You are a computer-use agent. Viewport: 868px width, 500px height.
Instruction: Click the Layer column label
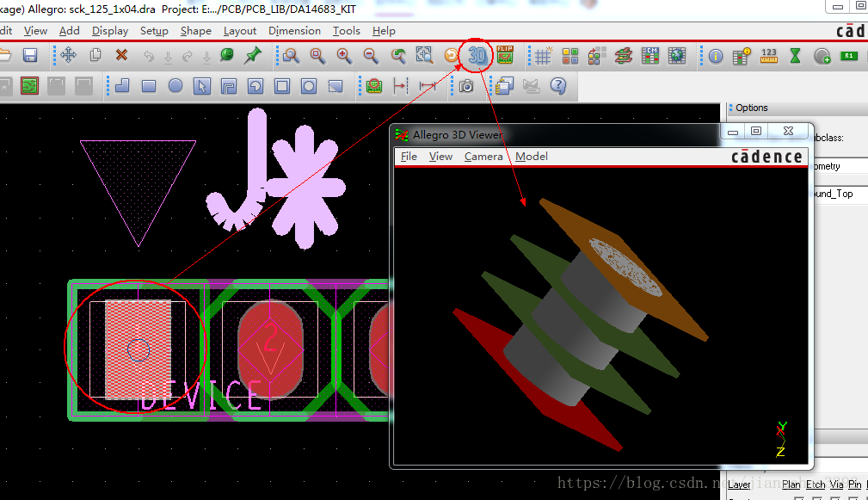(739, 485)
